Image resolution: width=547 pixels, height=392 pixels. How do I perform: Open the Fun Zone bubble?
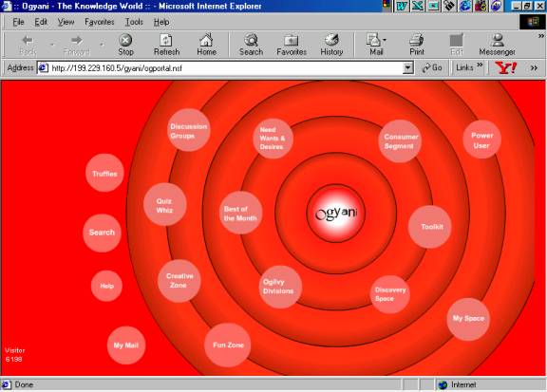(x=228, y=345)
